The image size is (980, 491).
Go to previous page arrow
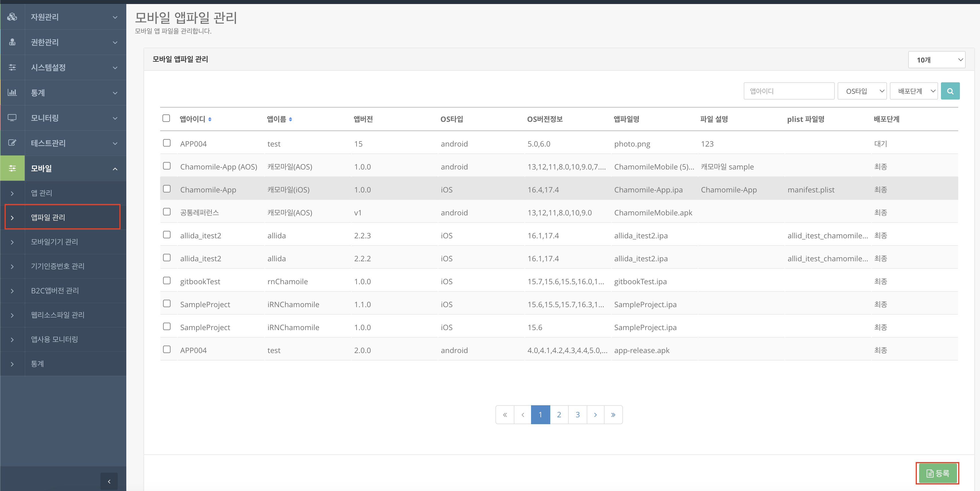523,415
